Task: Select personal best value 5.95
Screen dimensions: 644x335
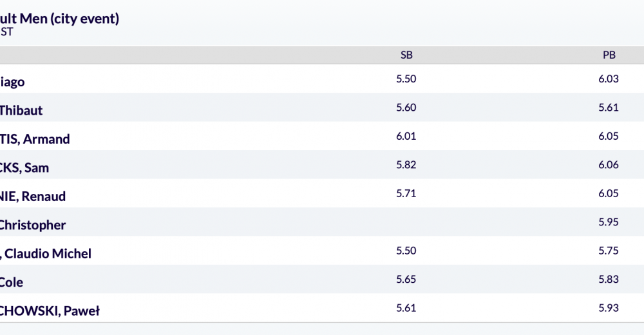Action: point(609,222)
